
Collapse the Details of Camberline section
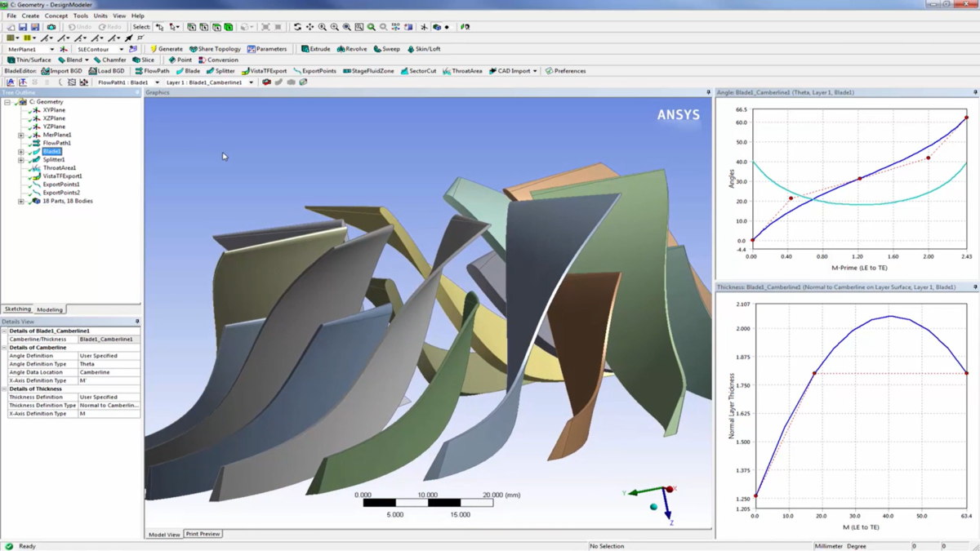pyautogui.click(x=4, y=348)
